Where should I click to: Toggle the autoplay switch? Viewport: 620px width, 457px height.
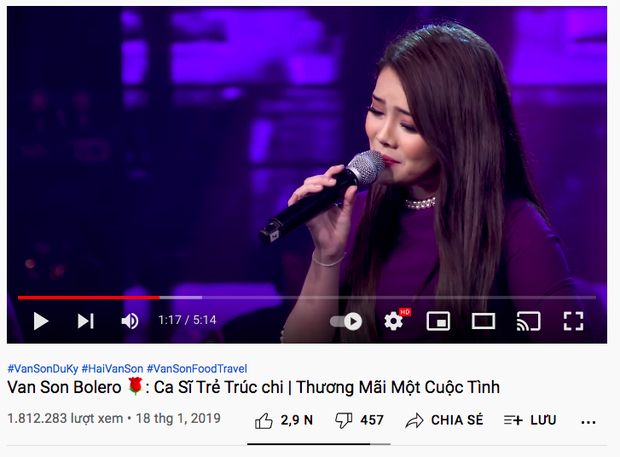[x=346, y=321]
